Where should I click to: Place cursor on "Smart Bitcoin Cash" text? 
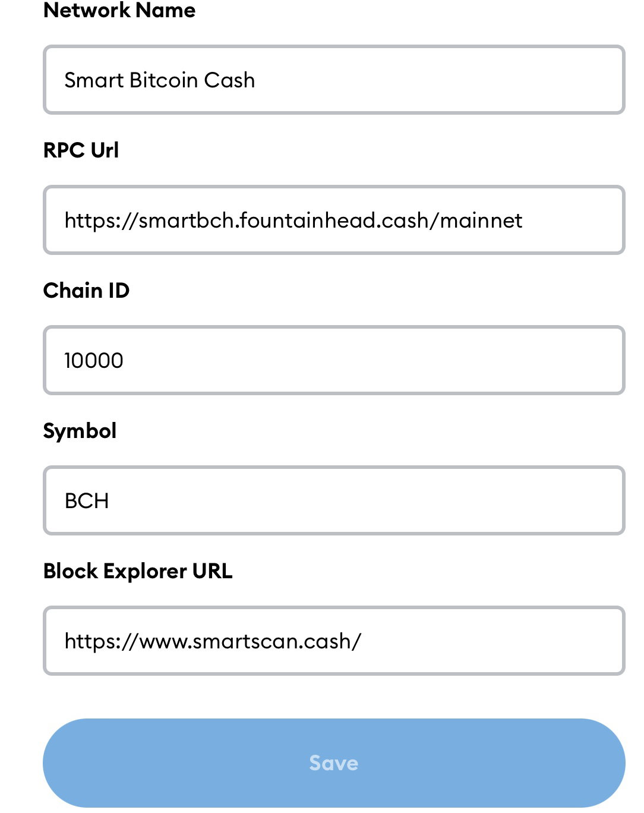point(159,80)
